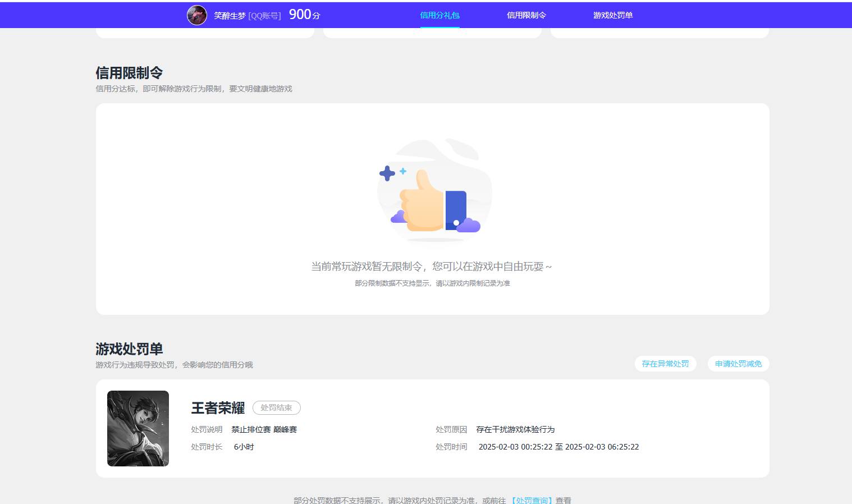
Task: Switch to the 信用限制令 tab
Action: coord(526,15)
